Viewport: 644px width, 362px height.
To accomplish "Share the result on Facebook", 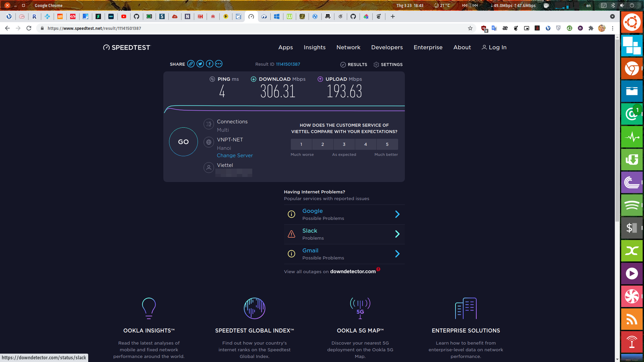I will (210, 64).
